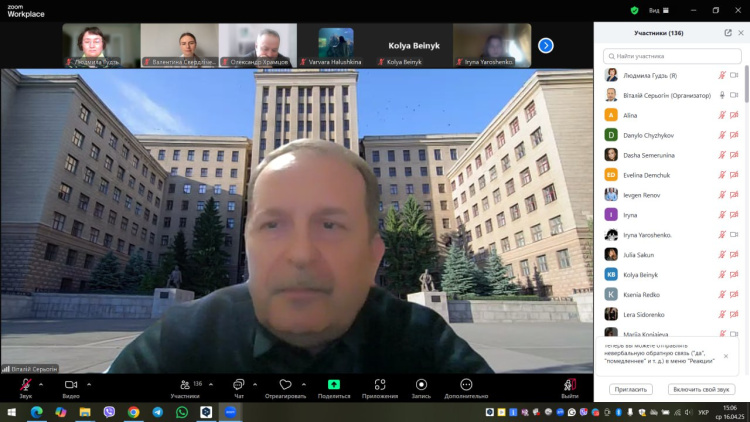Open the More (Дополнительно) options icon
Screen dimensions: 750x422
[466, 385]
